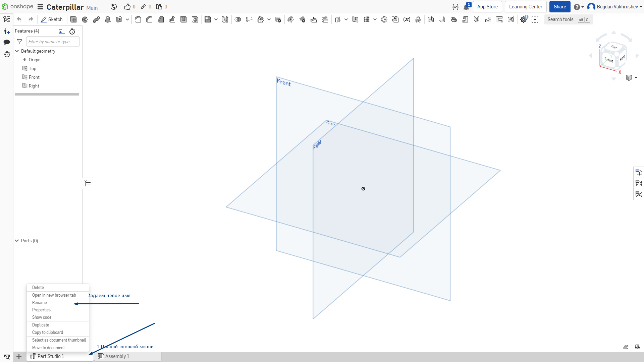Click the Main branch label
644x362 pixels.
pyautogui.click(x=92, y=8)
